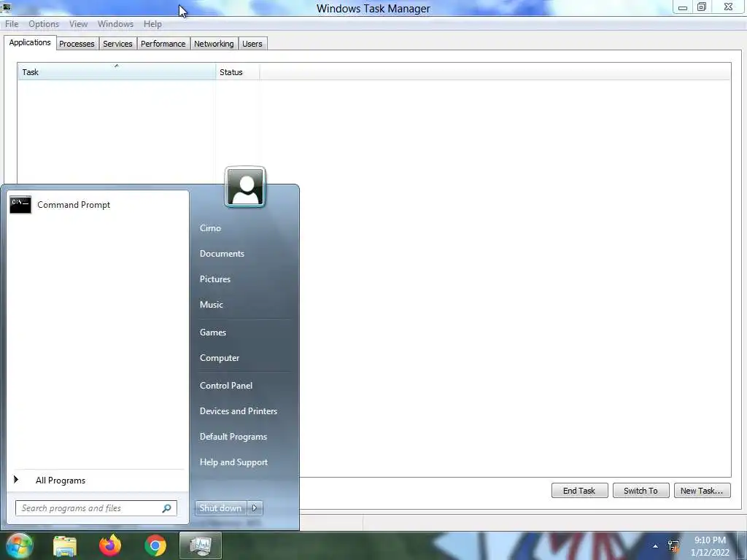Open the Help menu

152,24
